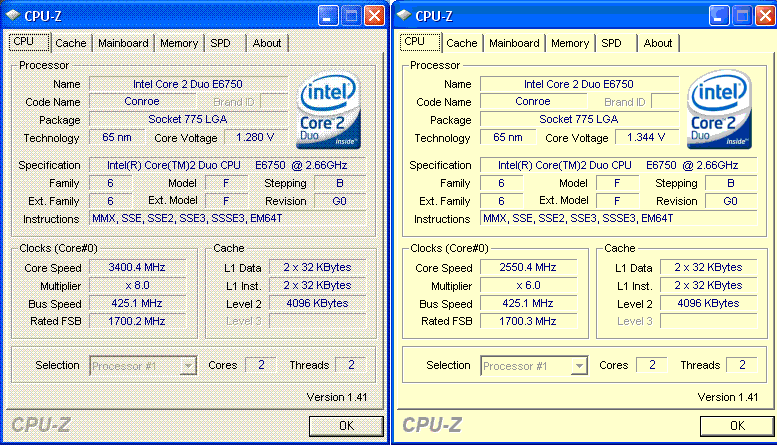
Task: Open Mainboard tab in left window
Action: 123,43
